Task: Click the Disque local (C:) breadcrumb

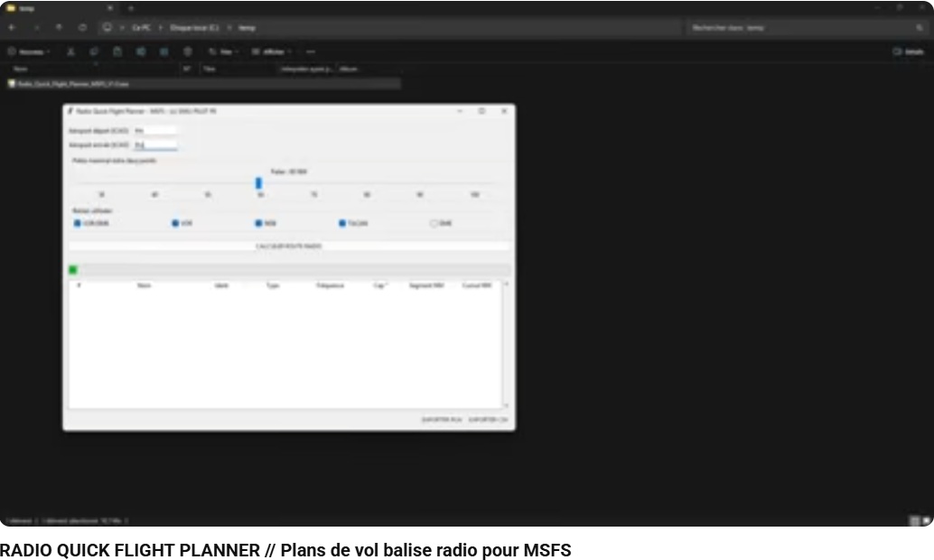Action: pos(194,27)
